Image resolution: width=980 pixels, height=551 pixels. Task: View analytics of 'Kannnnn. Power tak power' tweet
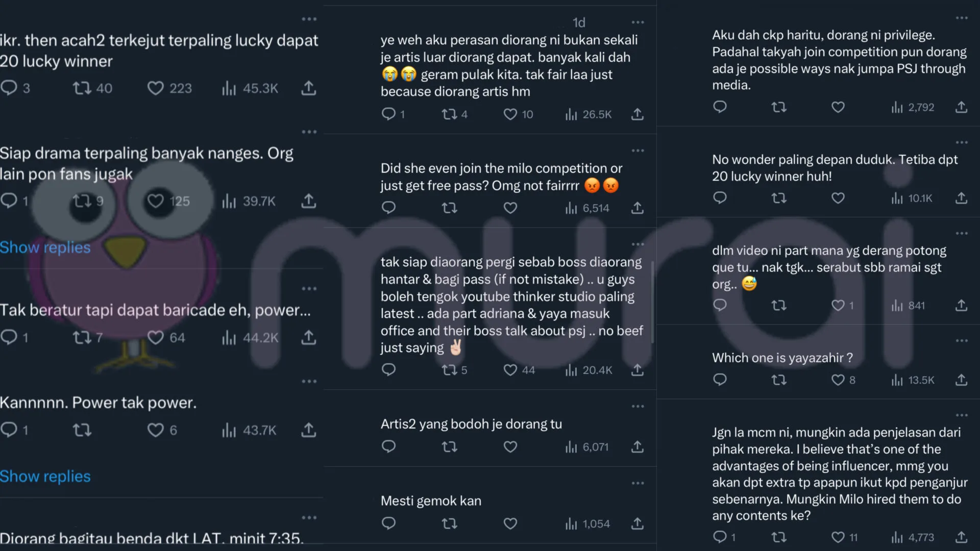click(x=229, y=431)
